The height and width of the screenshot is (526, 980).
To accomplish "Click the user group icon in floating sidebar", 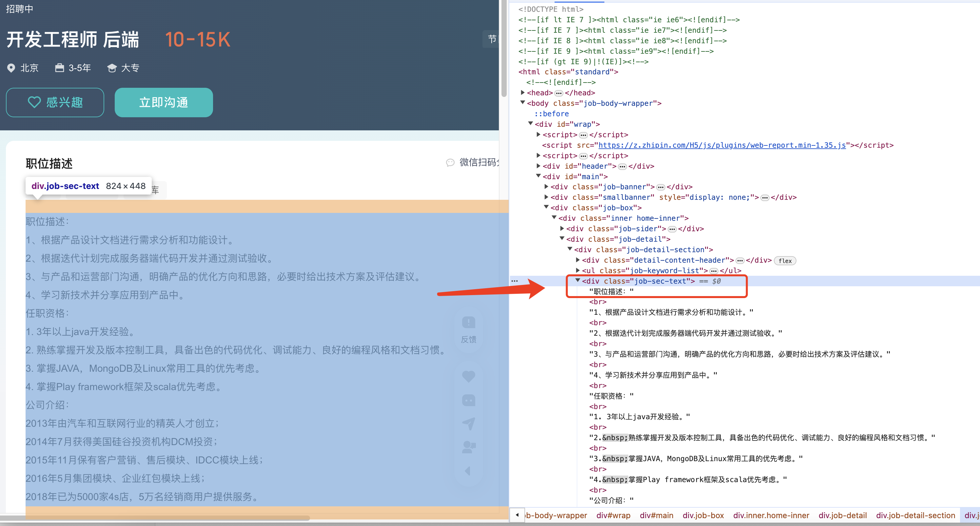I will [x=469, y=447].
